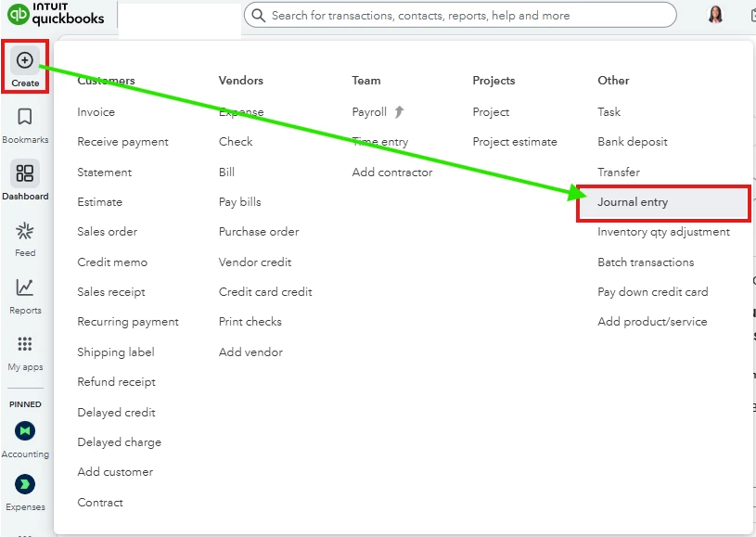Choose Refund receipt
Image resolution: width=756 pixels, height=537 pixels.
[116, 382]
